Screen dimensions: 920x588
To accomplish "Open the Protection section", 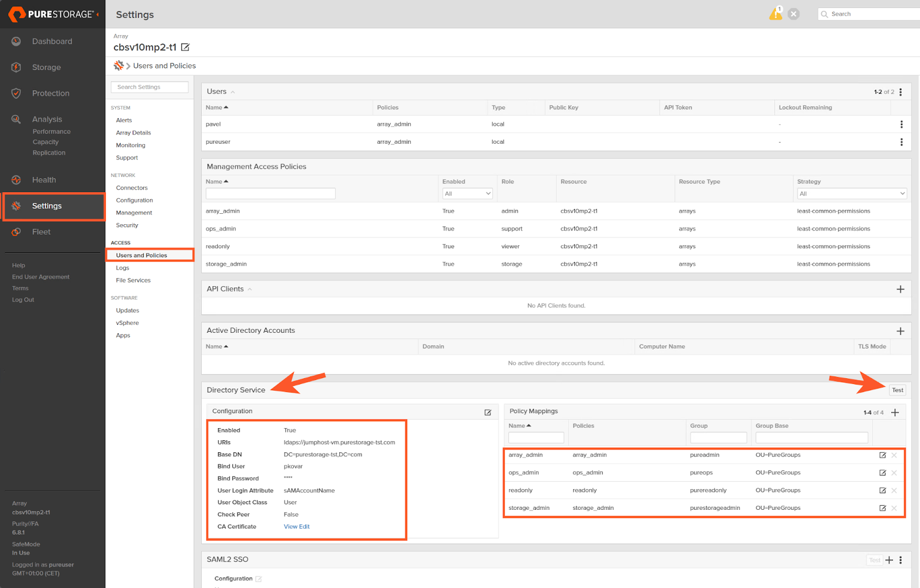I will [x=51, y=93].
